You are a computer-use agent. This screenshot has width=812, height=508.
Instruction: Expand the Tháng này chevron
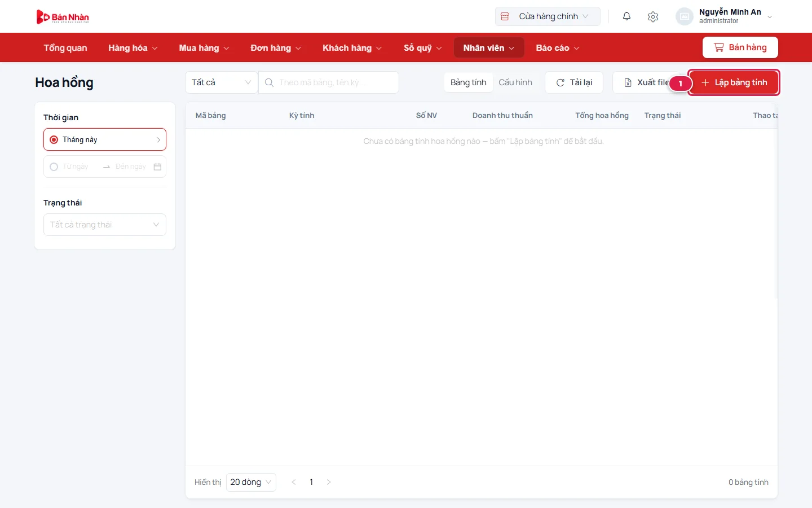158,140
